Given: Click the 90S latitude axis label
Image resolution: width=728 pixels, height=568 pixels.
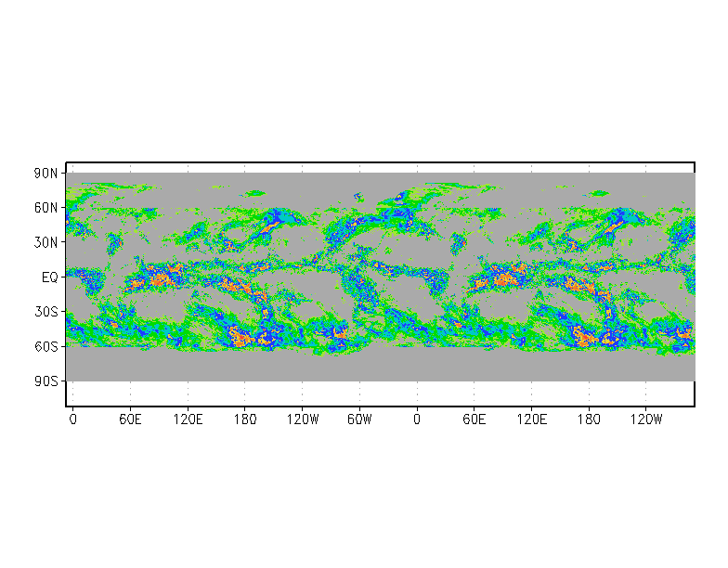Looking at the screenshot, I should pos(46,381).
